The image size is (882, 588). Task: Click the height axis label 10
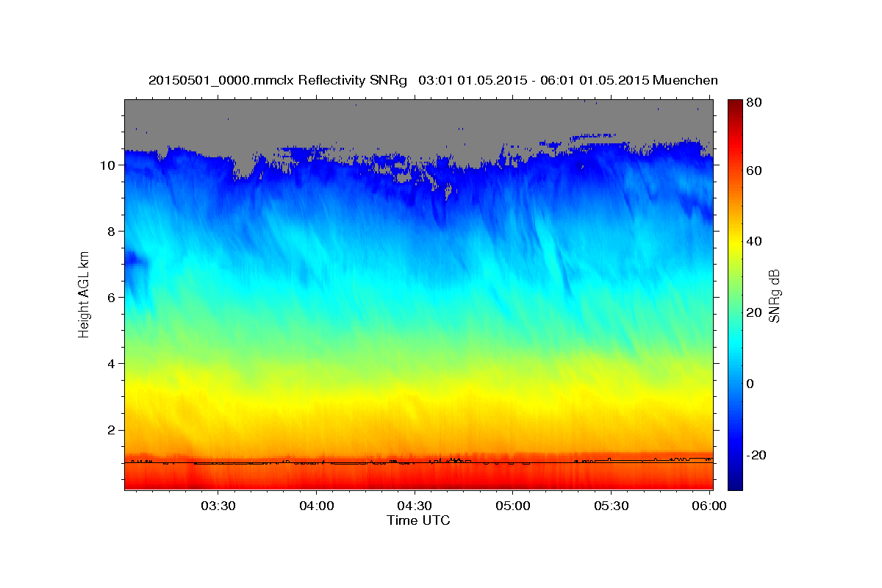[x=107, y=165]
